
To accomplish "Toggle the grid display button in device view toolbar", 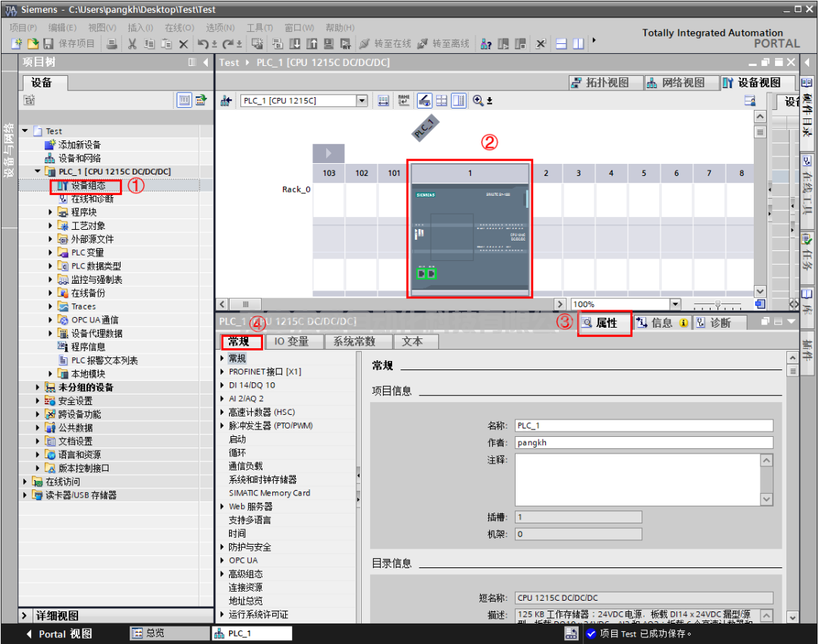I will point(441,100).
